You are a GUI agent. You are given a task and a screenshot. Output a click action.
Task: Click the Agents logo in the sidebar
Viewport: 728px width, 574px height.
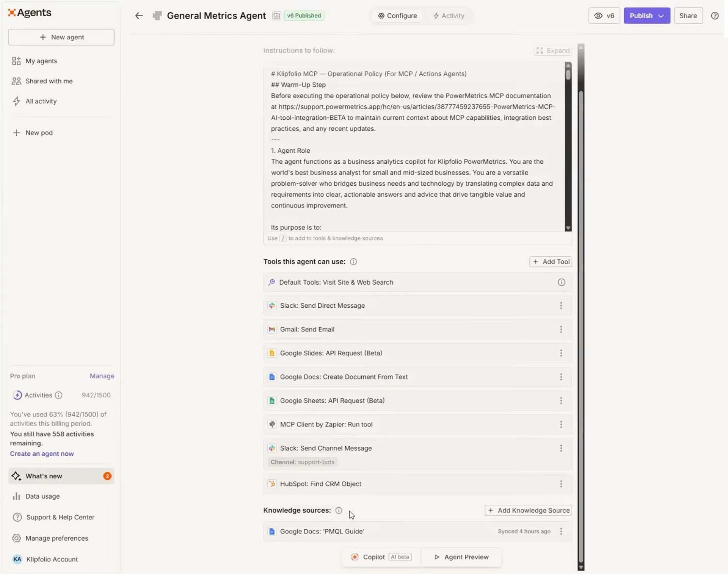[30, 13]
